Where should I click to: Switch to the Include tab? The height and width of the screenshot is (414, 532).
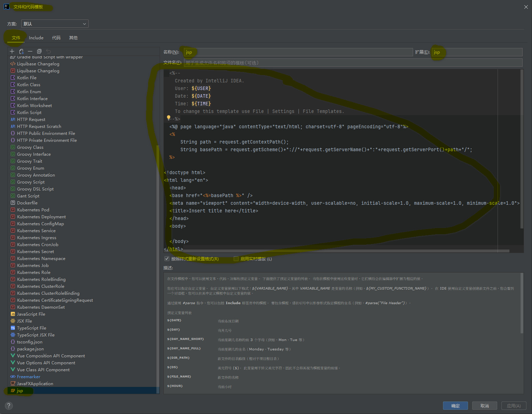[36, 38]
